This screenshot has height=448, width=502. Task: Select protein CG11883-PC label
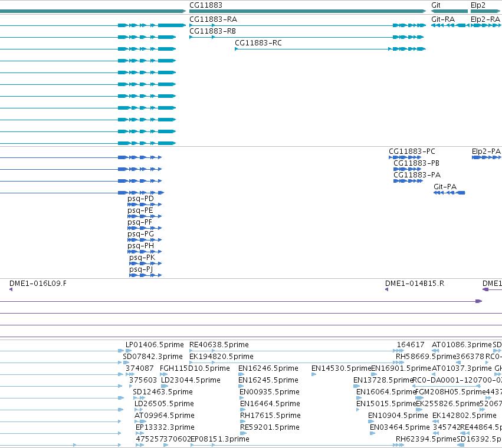point(412,151)
